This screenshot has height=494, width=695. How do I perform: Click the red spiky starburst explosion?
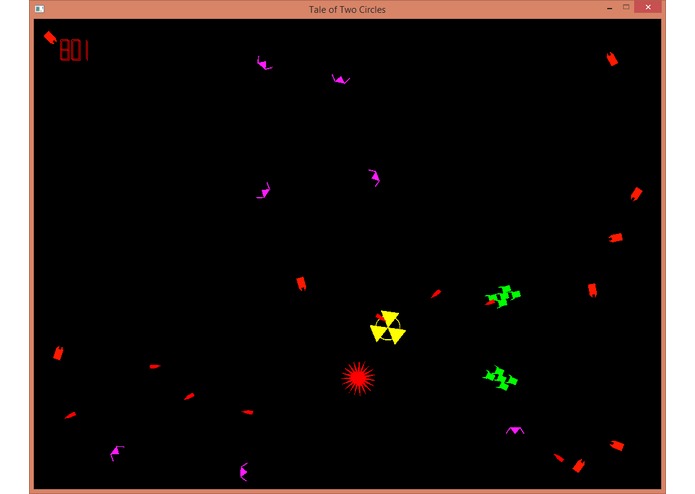[x=358, y=378]
